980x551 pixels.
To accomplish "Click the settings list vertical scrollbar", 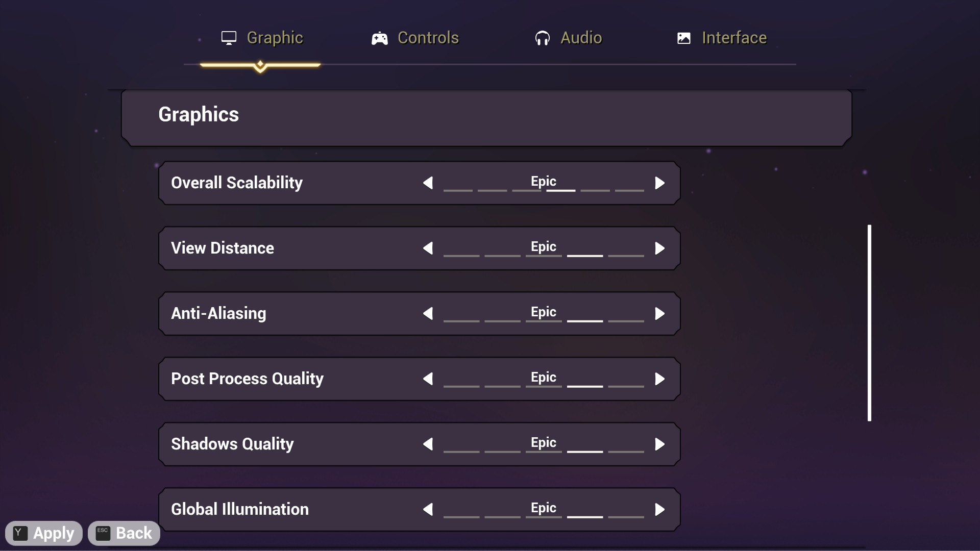I will click(x=869, y=323).
